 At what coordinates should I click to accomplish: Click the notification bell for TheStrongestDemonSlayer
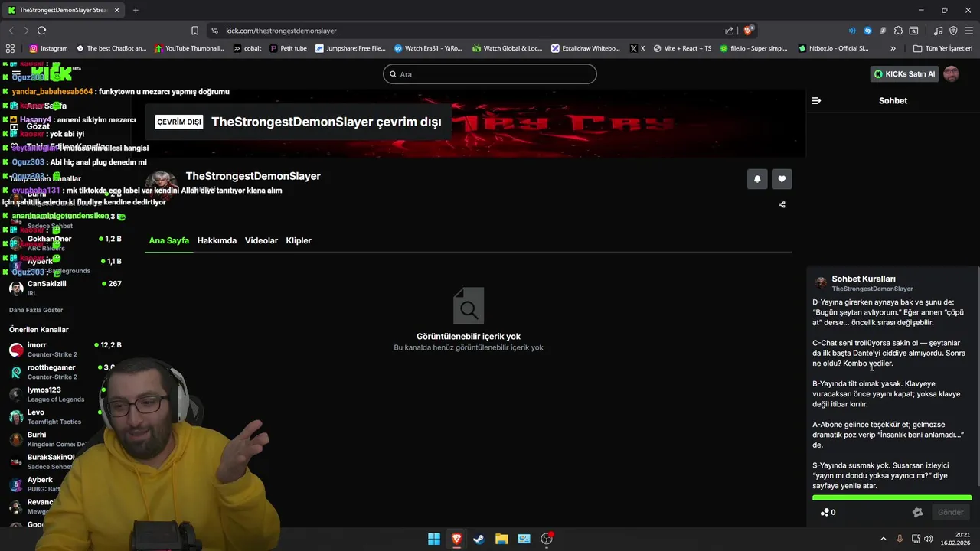click(x=757, y=178)
